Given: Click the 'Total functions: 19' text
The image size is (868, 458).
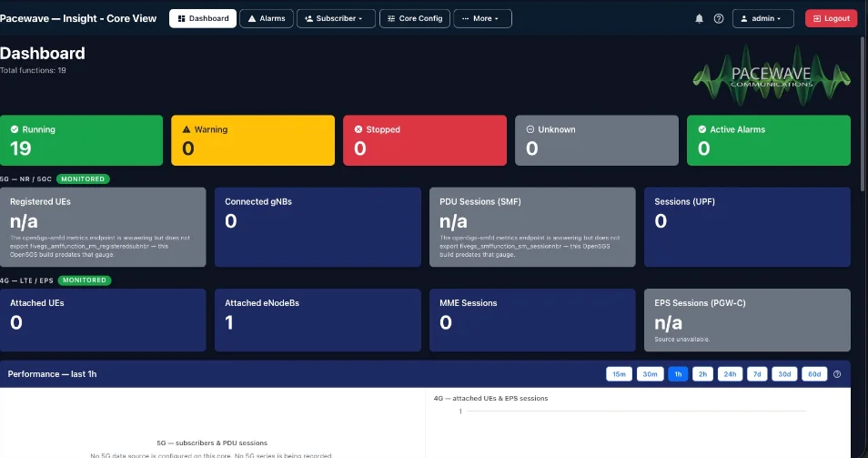Looking at the screenshot, I should click(34, 70).
